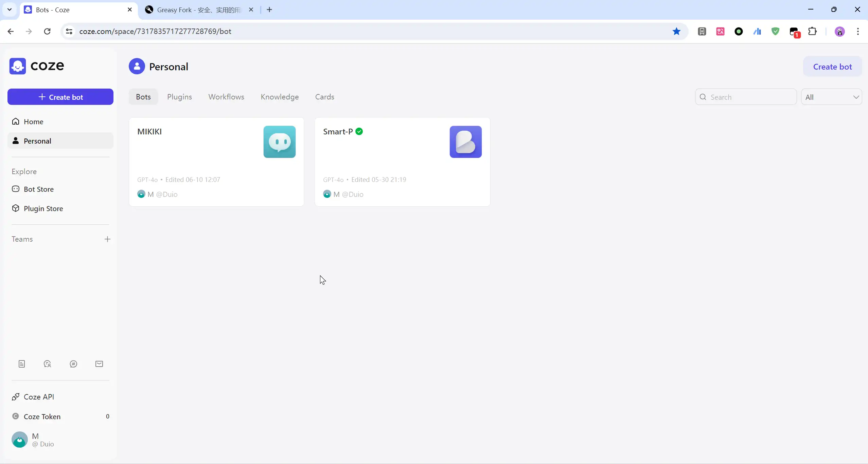Click the Smart-P bot avatar icon
Image resolution: width=868 pixels, height=464 pixels.
coord(465,142)
